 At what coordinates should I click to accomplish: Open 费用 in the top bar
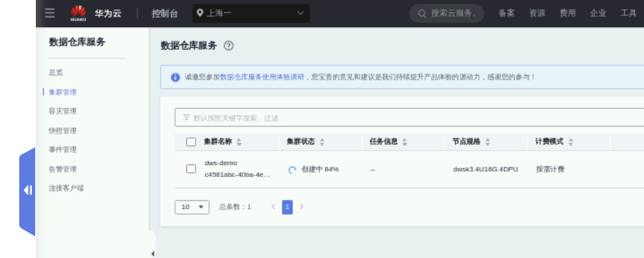coord(568,13)
